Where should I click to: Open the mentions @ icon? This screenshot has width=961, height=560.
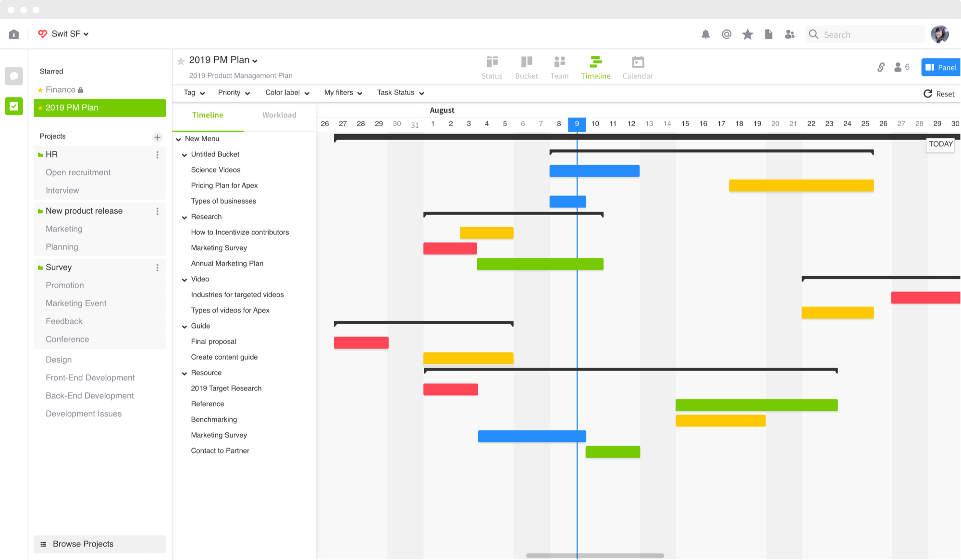click(x=727, y=34)
